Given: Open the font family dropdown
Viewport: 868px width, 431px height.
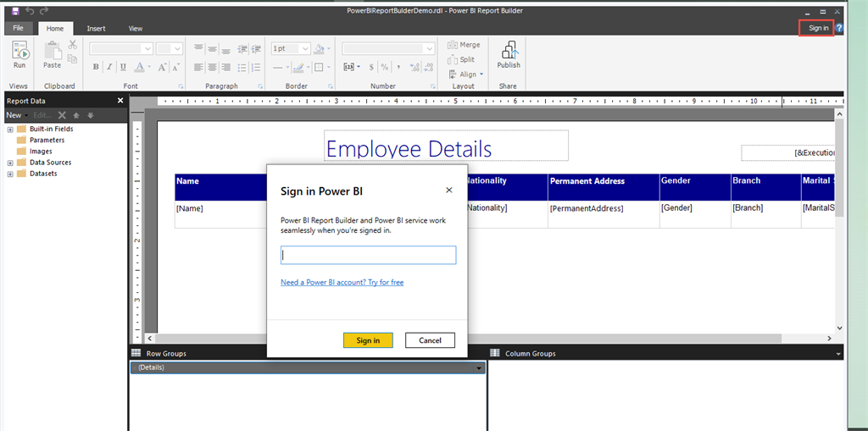Looking at the screenshot, I should click(x=147, y=48).
